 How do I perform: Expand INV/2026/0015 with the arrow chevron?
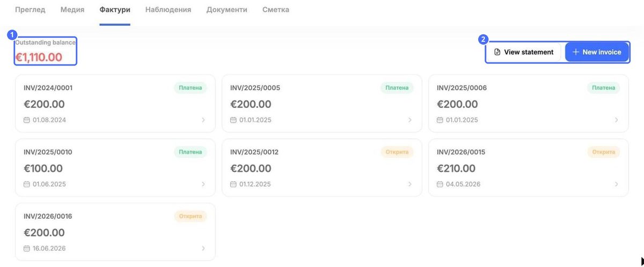(x=617, y=184)
